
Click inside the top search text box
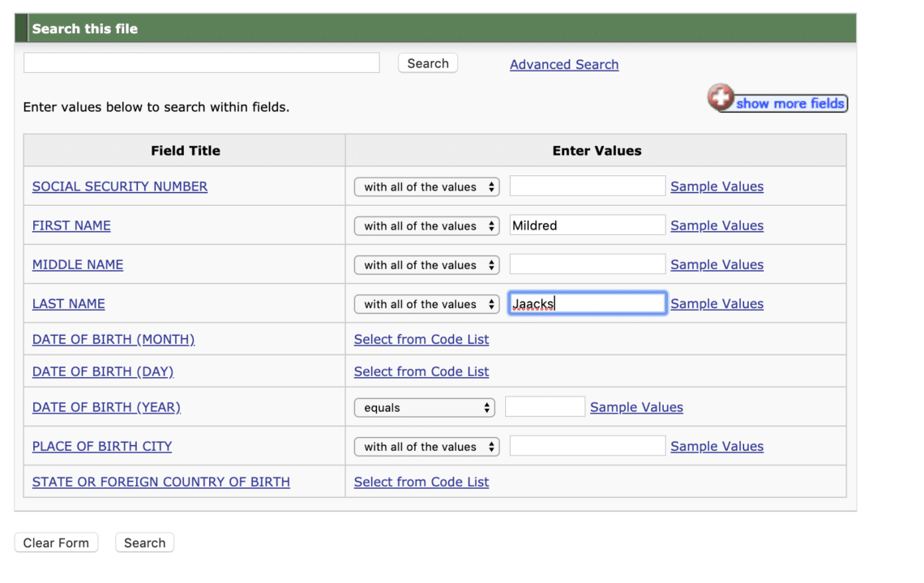201,62
